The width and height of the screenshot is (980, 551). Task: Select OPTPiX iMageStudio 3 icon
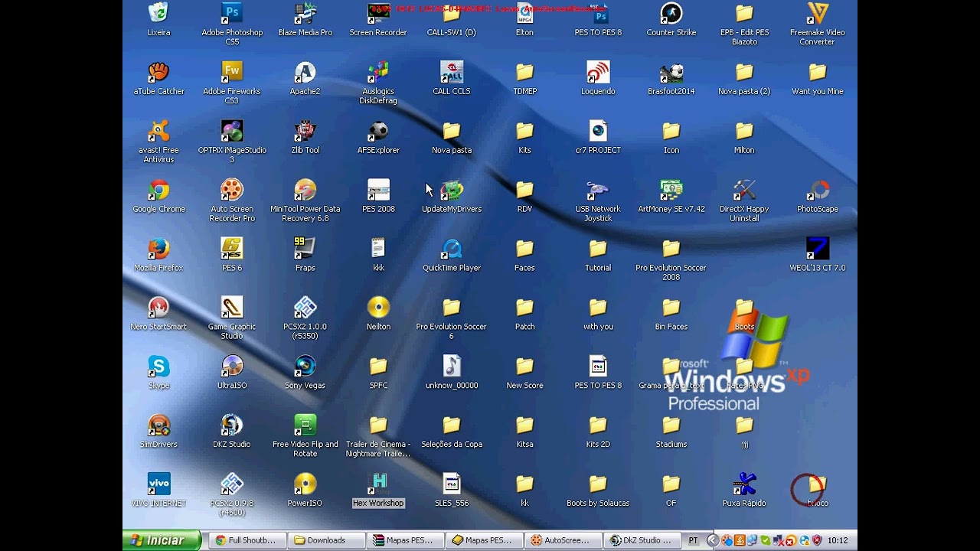tap(232, 131)
